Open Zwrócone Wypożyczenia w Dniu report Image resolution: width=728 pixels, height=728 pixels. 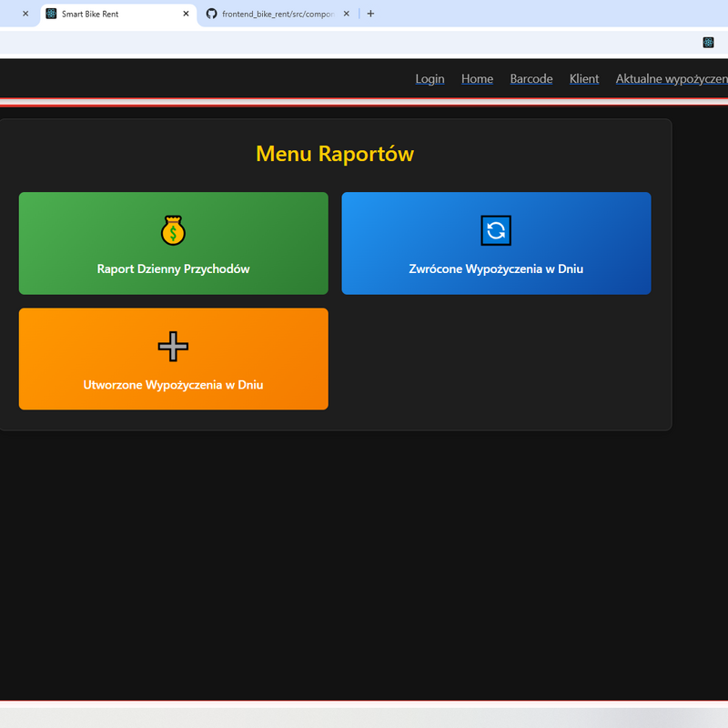coord(496,268)
